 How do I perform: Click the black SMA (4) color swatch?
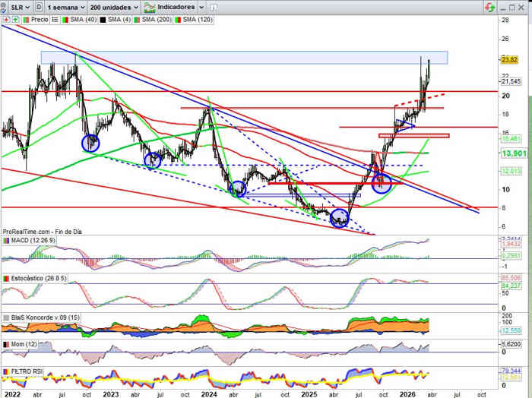tap(101, 17)
